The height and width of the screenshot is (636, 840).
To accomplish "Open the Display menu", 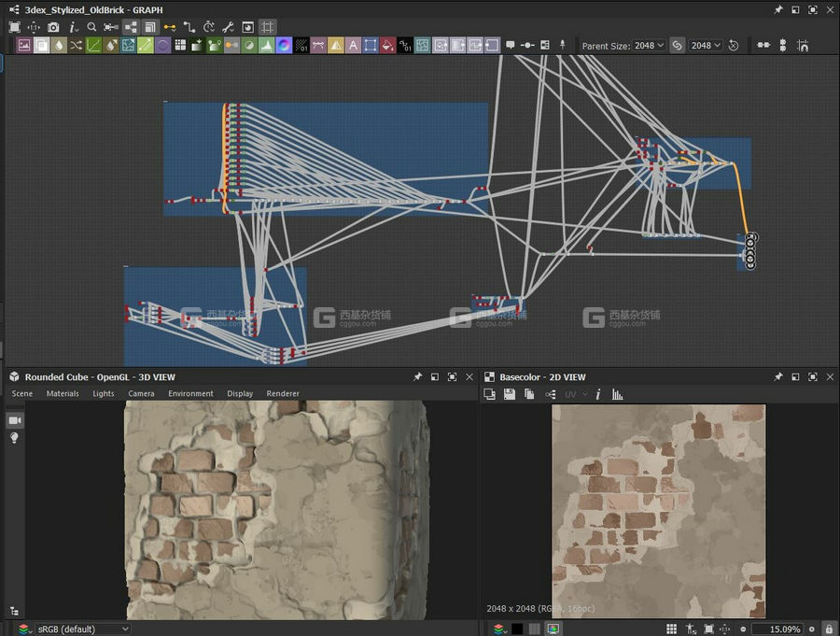I will [x=240, y=393].
